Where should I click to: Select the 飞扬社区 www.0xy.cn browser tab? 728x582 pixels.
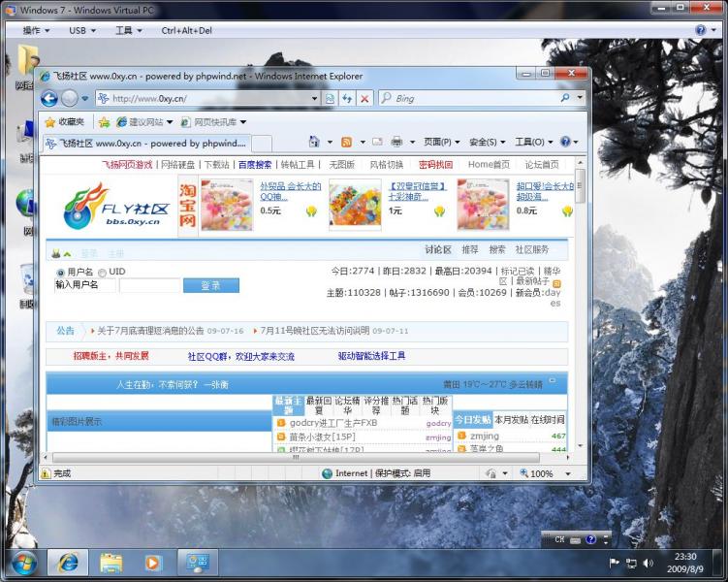[146, 144]
